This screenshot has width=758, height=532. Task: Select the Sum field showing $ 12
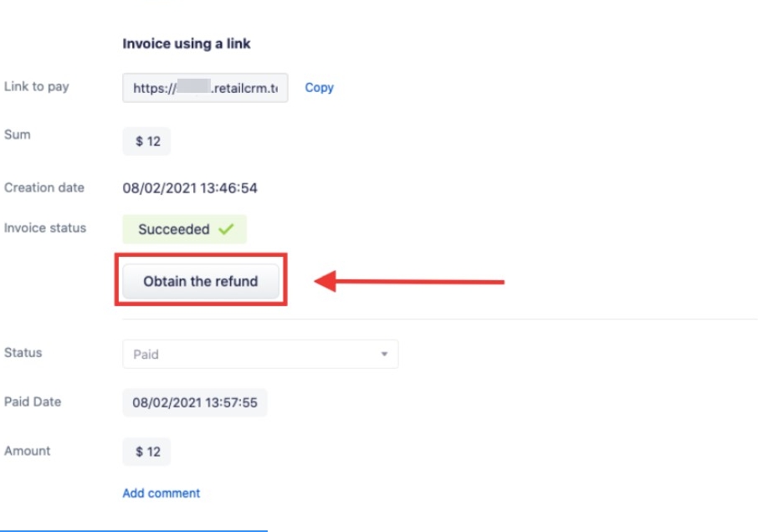(x=146, y=141)
